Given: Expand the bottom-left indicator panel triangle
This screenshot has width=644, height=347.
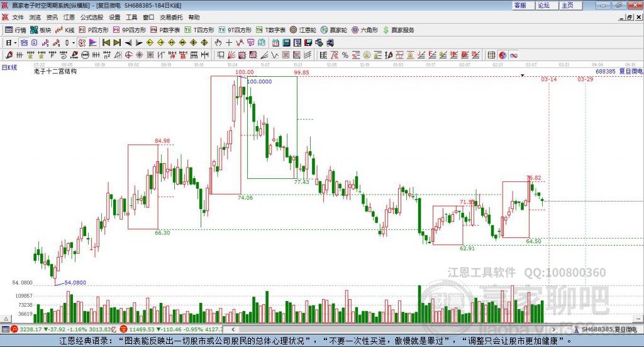Looking at the screenshot, I should 6,319.
